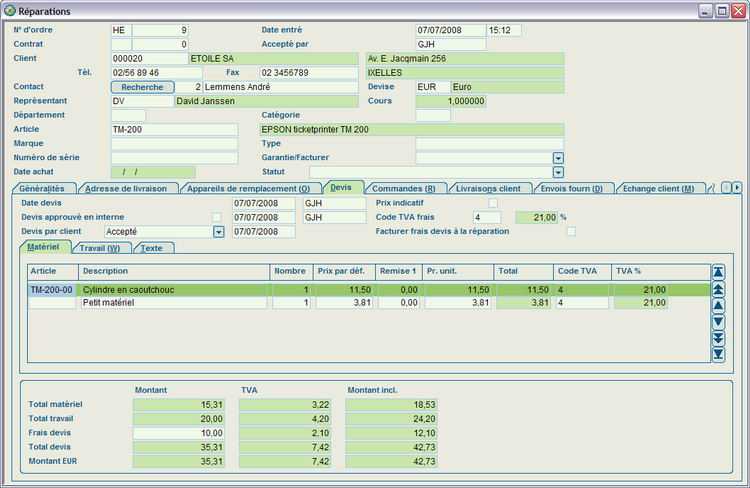This screenshot has width=750, height=488.
Task: Click the Remise 1 column header
Action: [399, 271]
